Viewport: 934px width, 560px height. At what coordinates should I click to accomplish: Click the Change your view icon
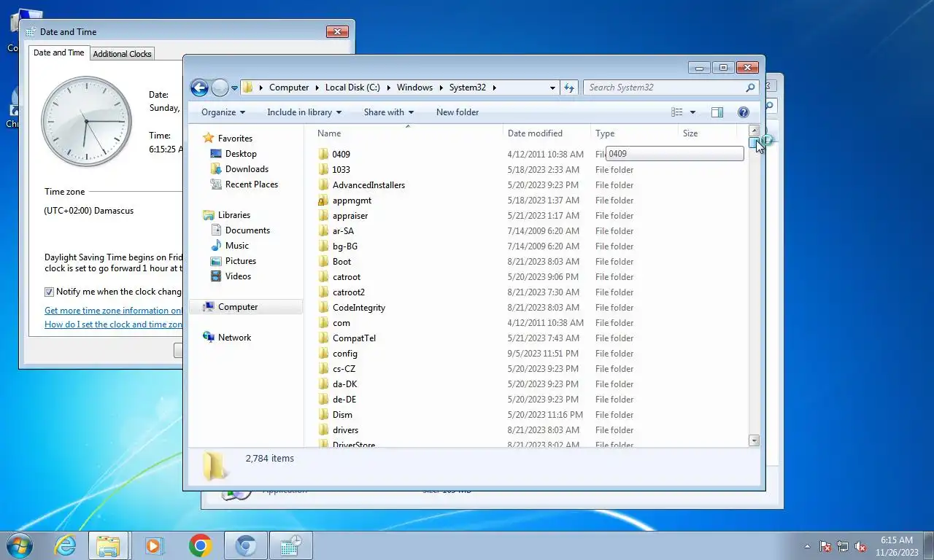(677, 112)
